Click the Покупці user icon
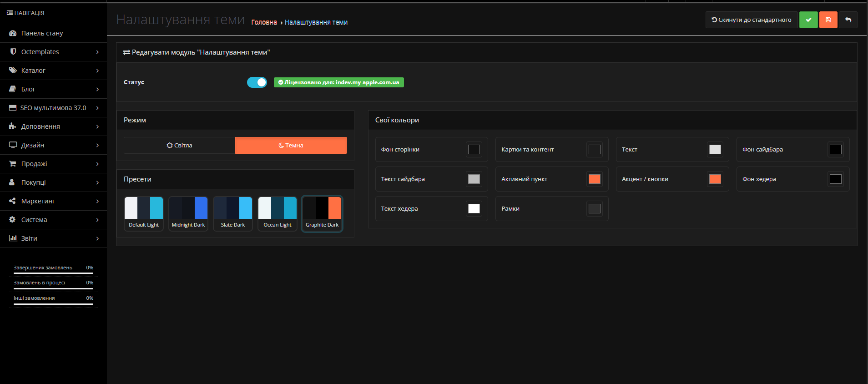This screenshot has height=384, width=868. (x=12, y=182)
